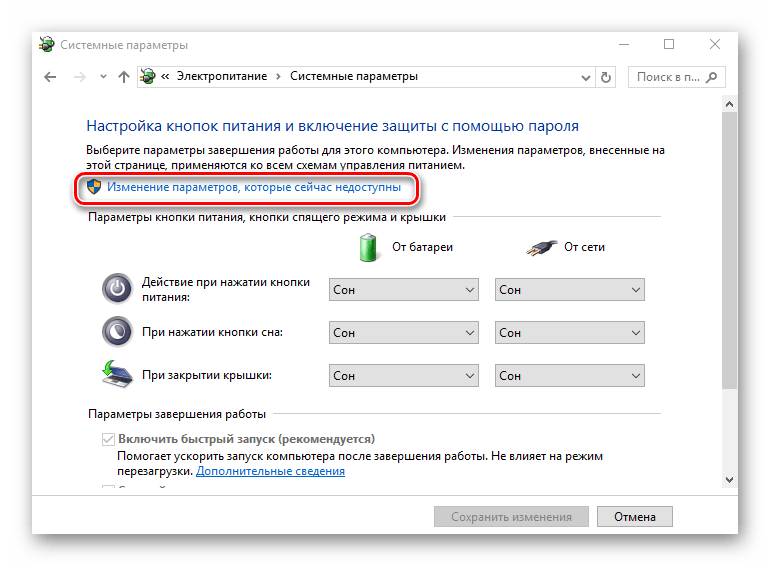Refresh the page with the reload icon
This screenshot has width=770, height=566.
pos(606,78)
